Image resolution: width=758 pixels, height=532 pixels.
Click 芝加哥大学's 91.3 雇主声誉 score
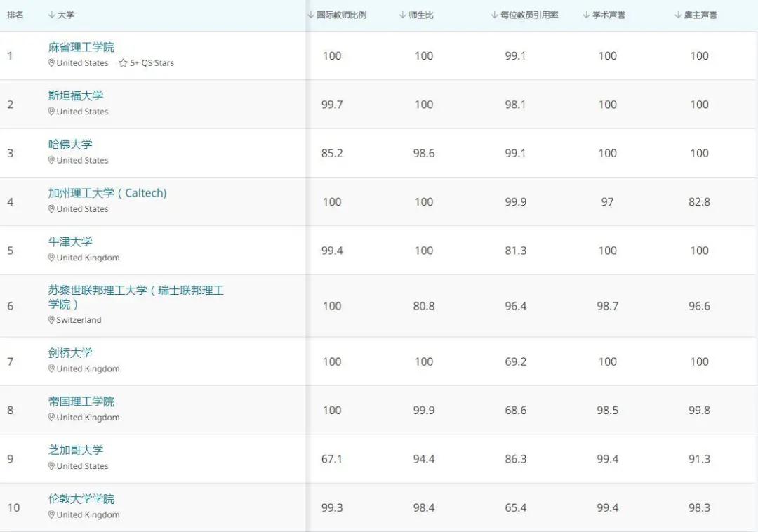click(700, 459)
